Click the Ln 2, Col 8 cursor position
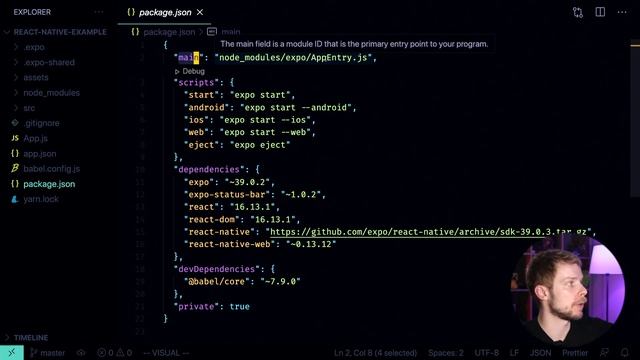Image resolution: width=640 pixels, height=360 pixels. [x=376, y=353]
